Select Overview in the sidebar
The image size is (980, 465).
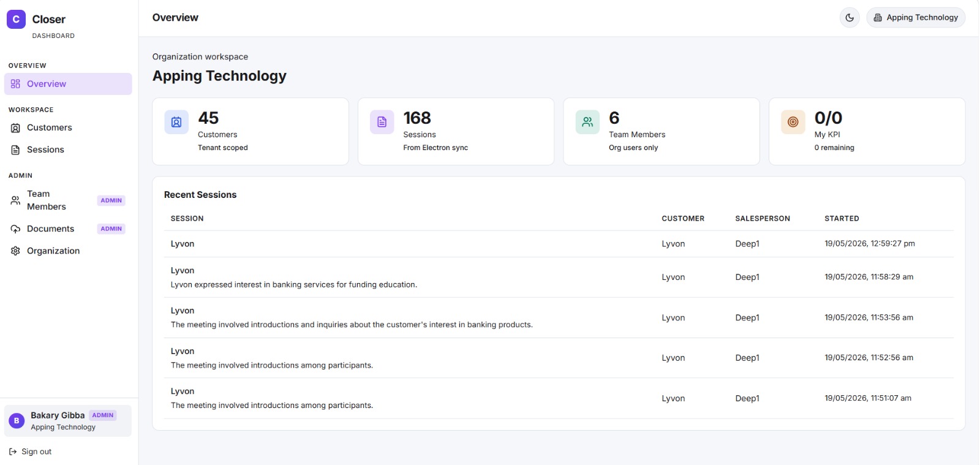[68, 84]
